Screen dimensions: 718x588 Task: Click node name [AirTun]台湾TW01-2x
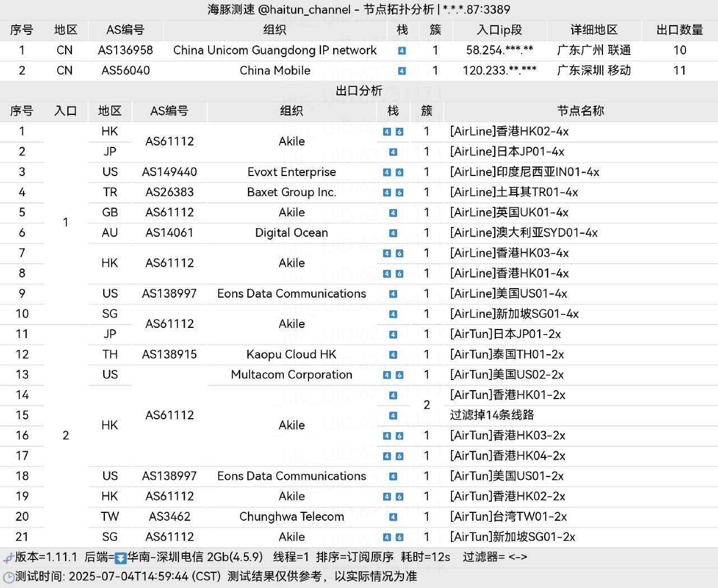tap(508, 516)
